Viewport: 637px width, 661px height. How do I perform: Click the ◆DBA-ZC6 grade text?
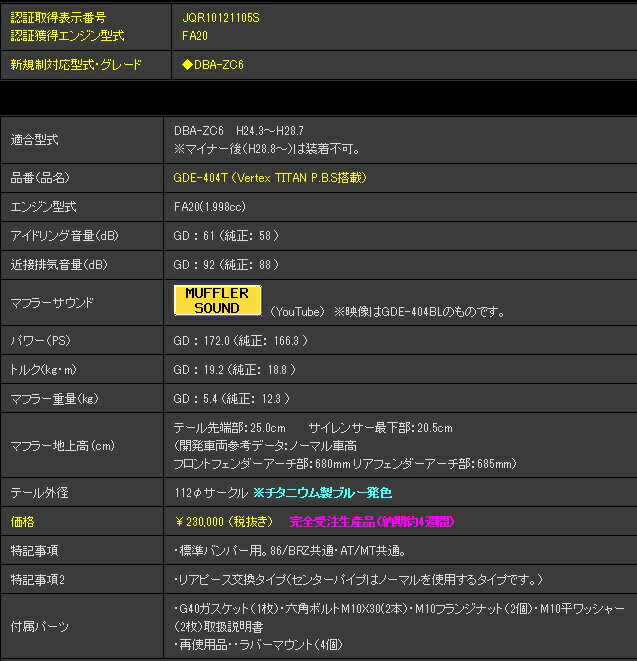tap(213, 65)
